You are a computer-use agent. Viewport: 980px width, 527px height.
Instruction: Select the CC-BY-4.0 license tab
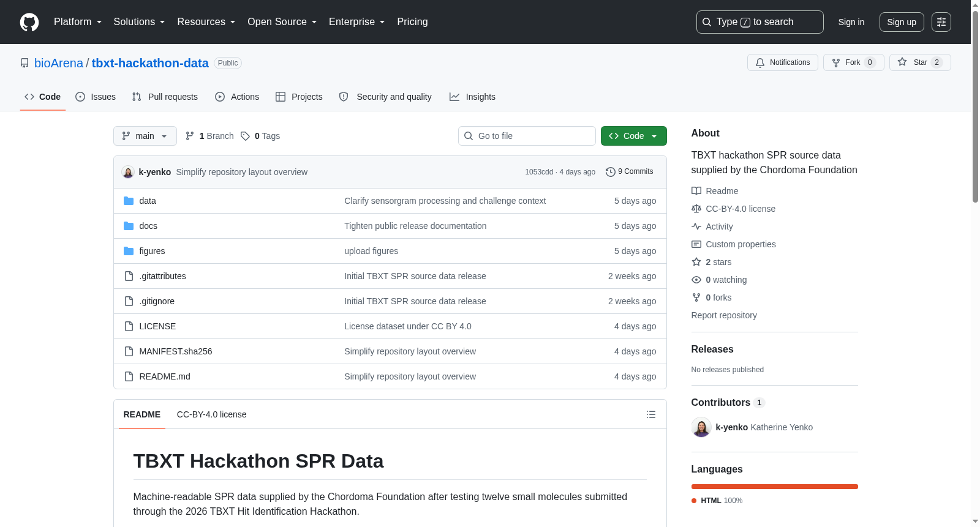click(x=211, y=414)
